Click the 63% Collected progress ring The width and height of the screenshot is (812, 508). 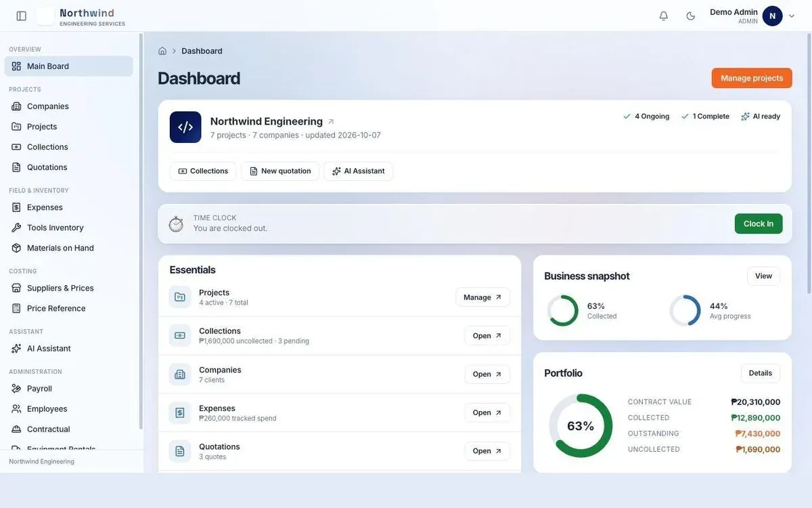coord(563,311)
